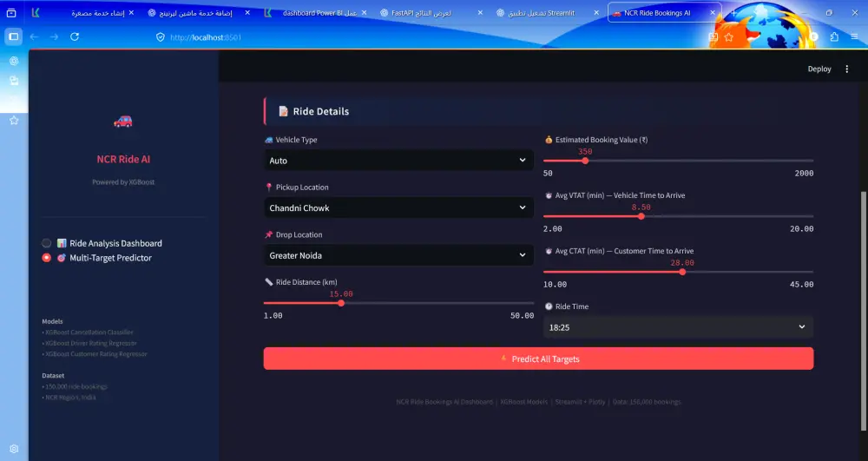This screenshot has height=461, width=868.
Task: Open the AI chatbot icon in sidebar
Action: click(x=14, y=61)
